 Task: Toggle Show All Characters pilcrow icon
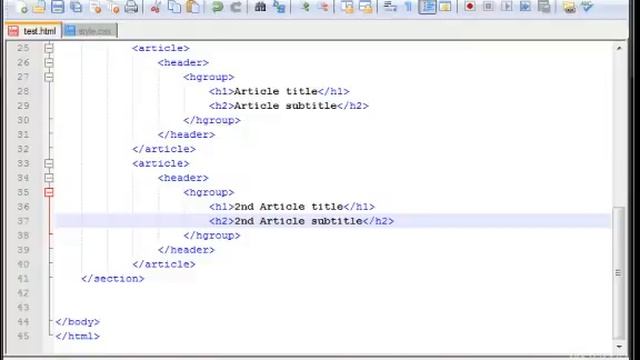tap(408, 7)
